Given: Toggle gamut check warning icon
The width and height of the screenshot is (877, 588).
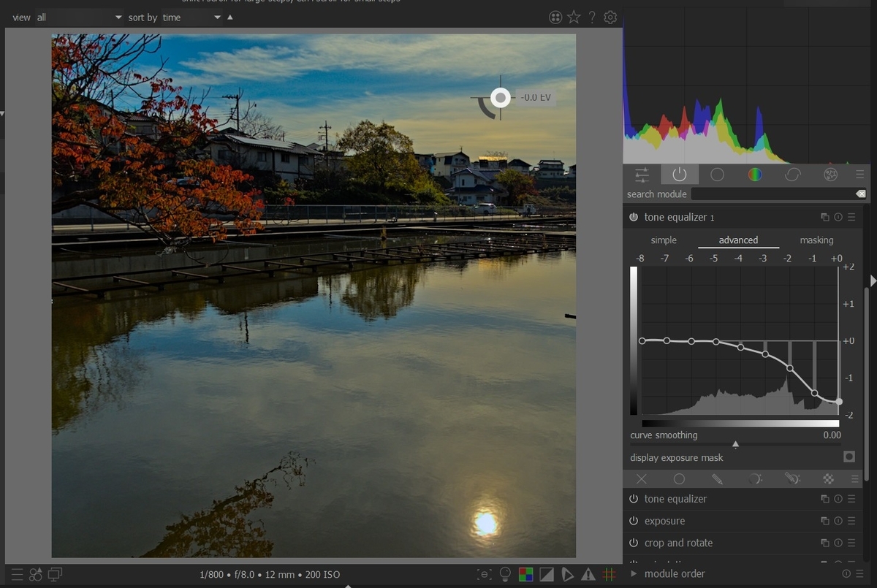Looking at the screenshot, I should (x=588, y=575).
